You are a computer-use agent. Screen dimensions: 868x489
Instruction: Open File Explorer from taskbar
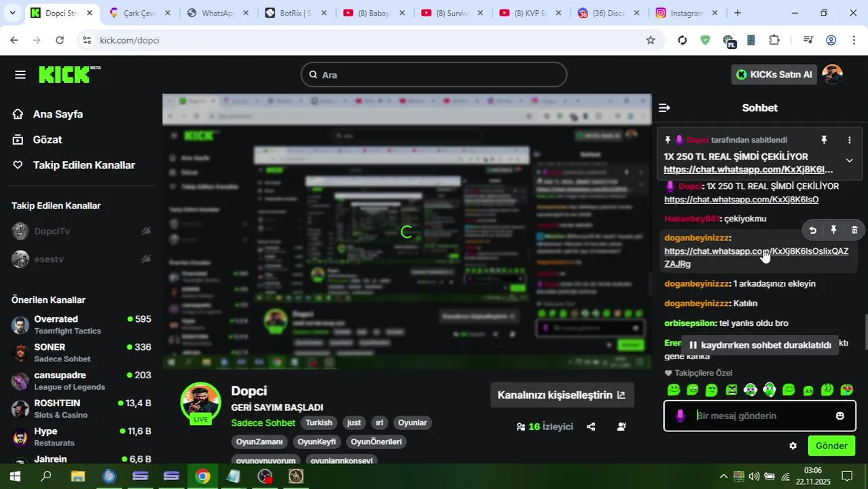77,476
